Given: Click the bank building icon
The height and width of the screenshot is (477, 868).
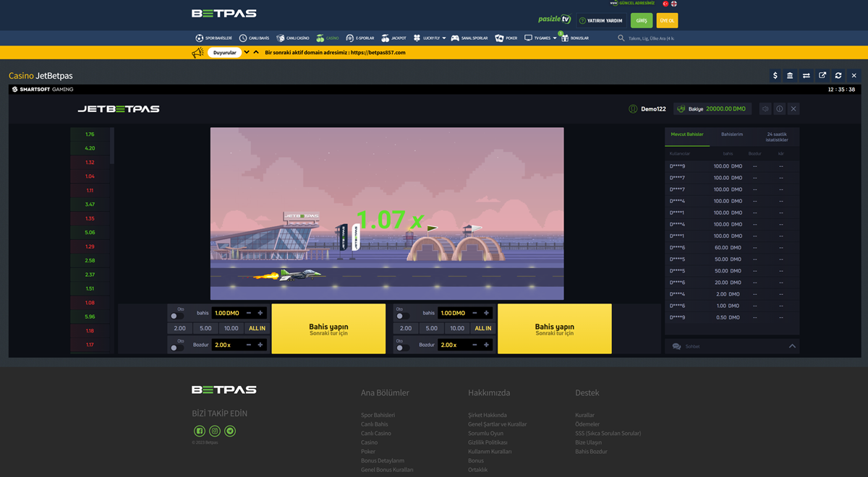Looking at the screenshot, I should tap(790, 75).
